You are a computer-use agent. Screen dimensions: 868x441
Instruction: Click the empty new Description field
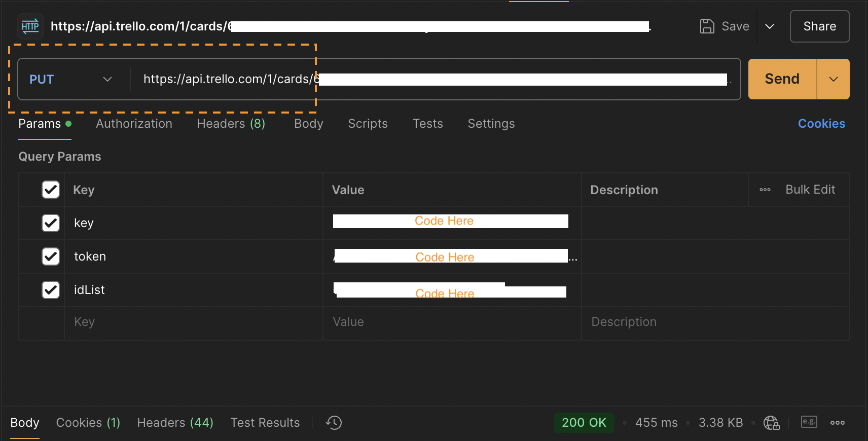[x=715, y=322]
